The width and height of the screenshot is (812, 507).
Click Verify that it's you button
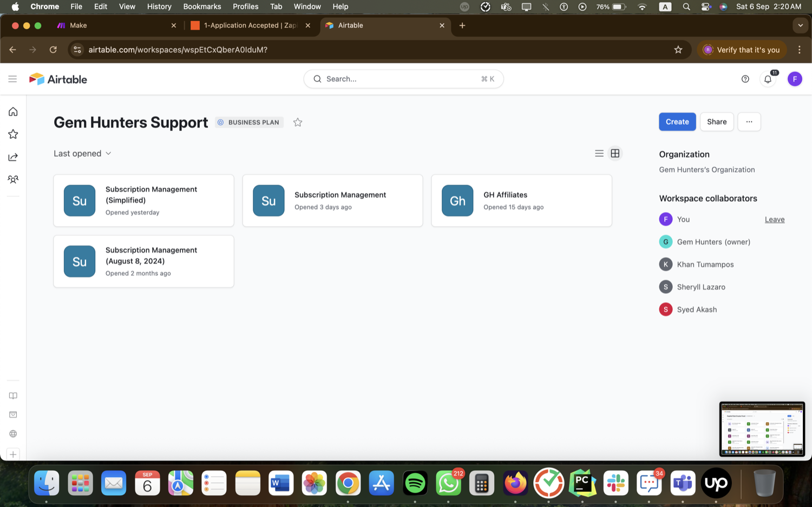tap(742, 50)
